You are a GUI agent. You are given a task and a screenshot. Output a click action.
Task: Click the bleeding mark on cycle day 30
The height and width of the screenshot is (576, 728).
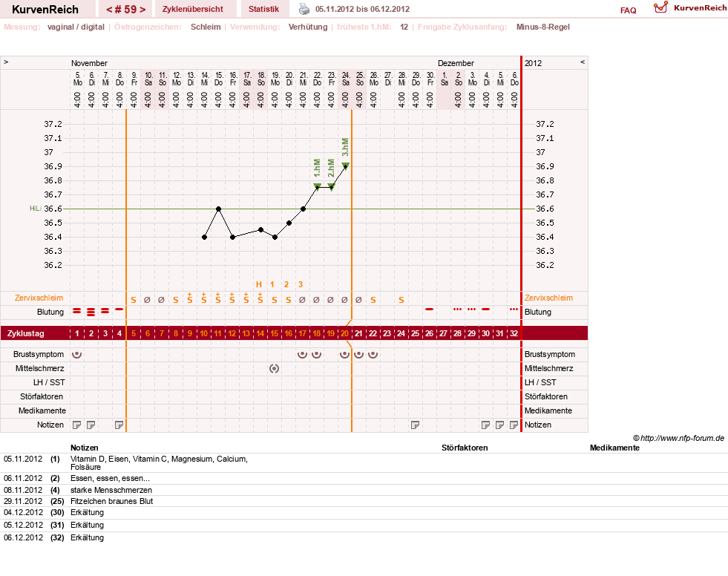[x=485, y=309]
